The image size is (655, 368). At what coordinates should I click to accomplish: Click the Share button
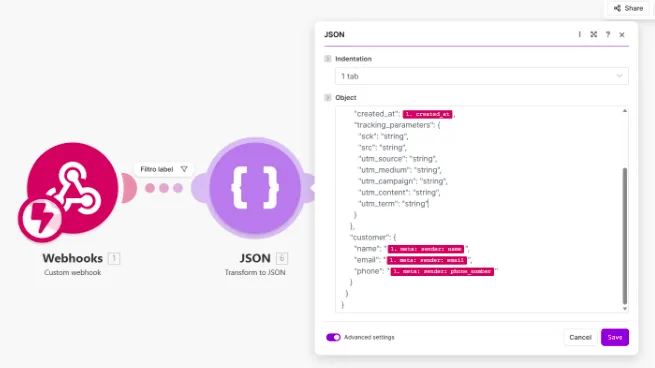tap(628, 8)
